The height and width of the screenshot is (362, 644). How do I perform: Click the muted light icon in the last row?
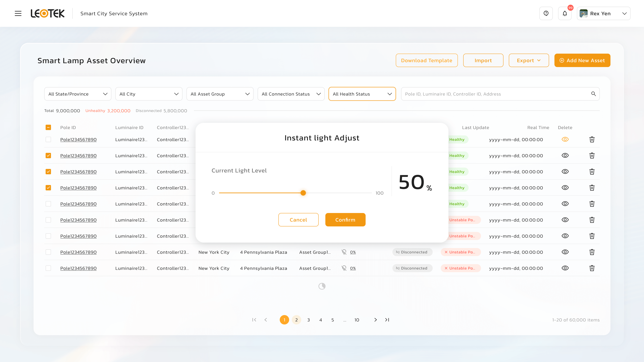(344, 268)
